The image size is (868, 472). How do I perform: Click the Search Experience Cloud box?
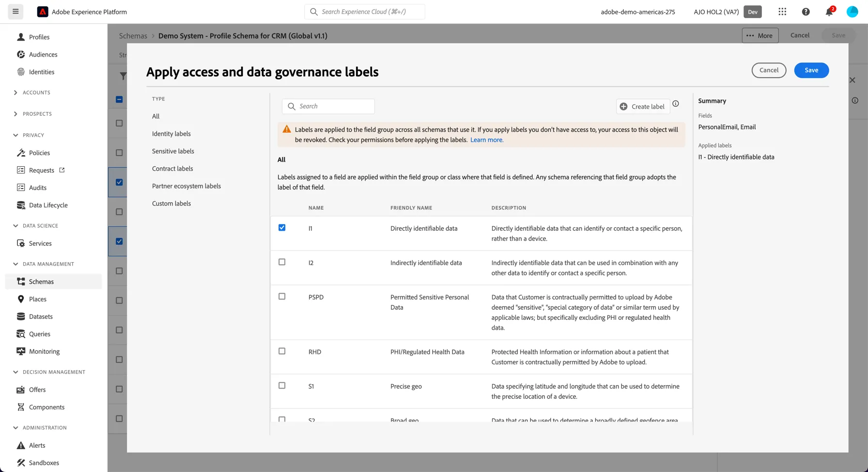point(365,12)
